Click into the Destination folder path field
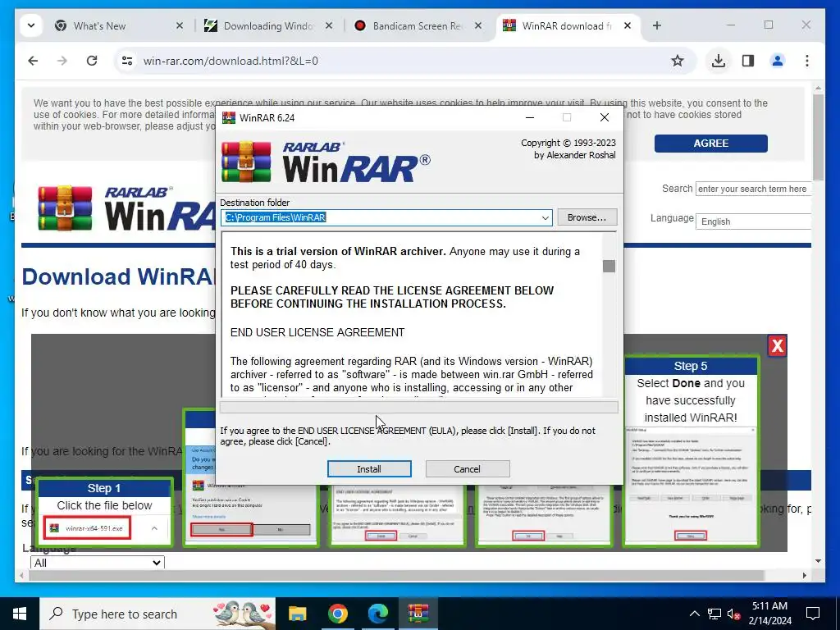Screen dimensions: 840x630 click(381, 217)
